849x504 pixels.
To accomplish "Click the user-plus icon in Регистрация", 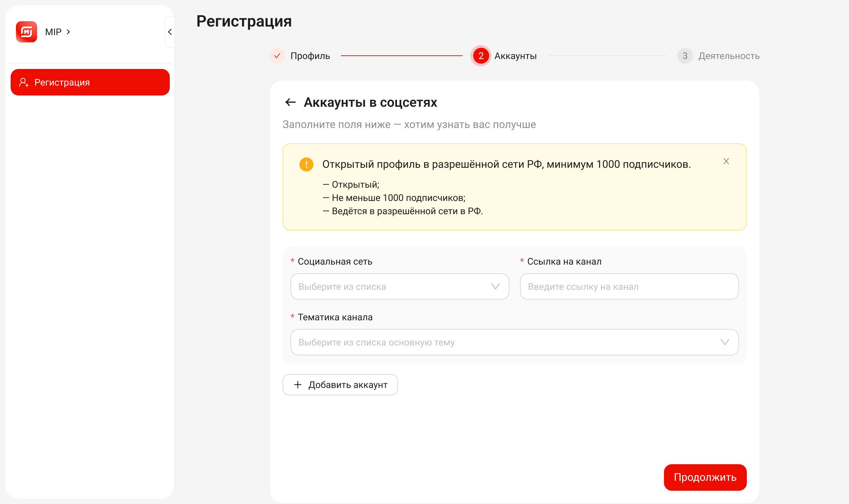I will [x=24, y=82].
